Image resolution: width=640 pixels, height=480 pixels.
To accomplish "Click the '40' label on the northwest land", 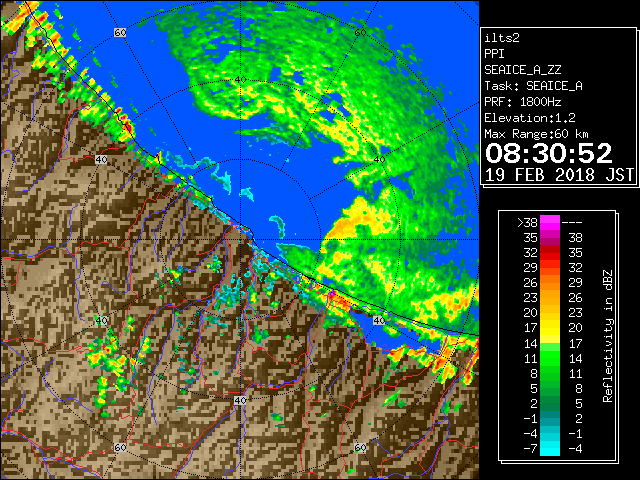I will tap(101, 160).
